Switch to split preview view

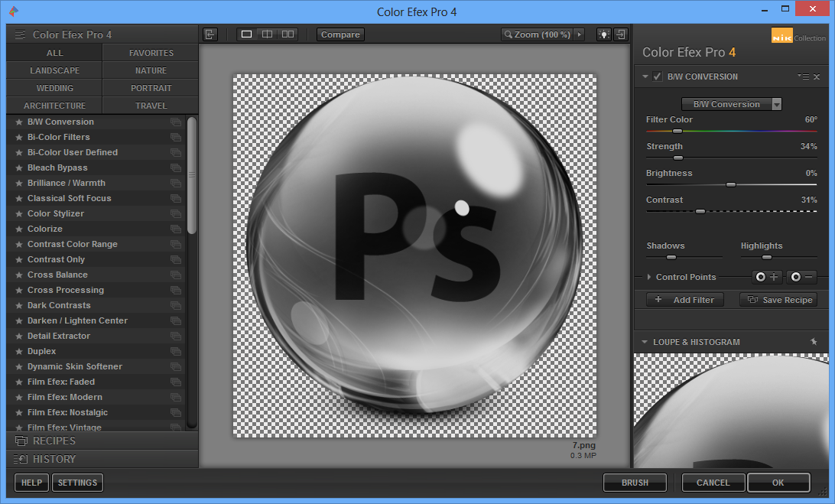click(267, 34)
